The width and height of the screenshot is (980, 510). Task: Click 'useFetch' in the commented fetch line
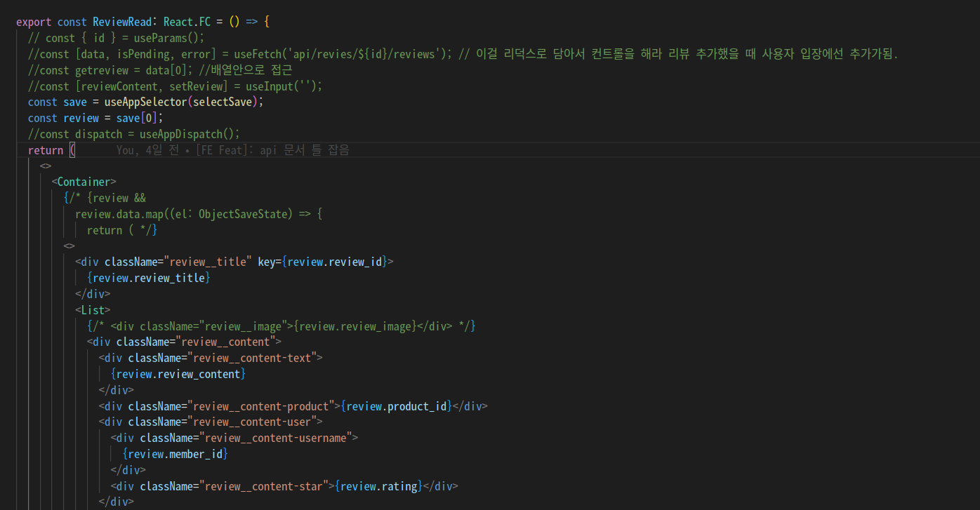click(x=257, y=54)
